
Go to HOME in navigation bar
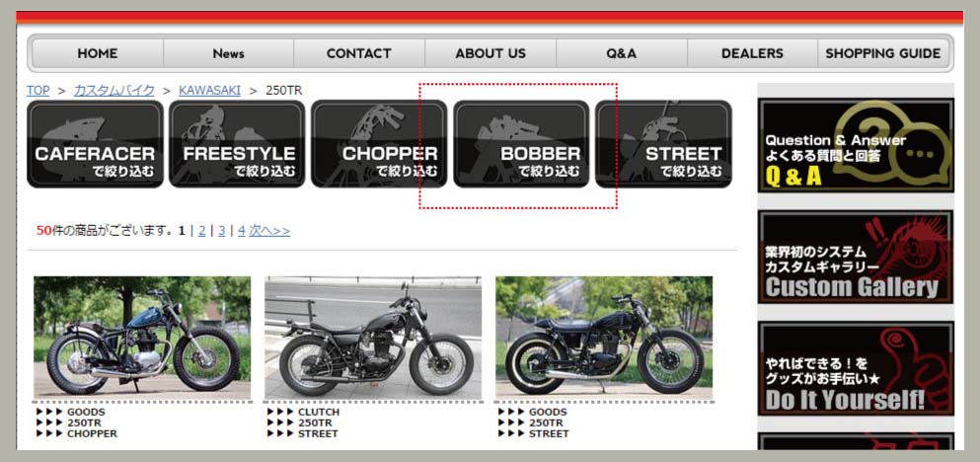pos(98,53)
